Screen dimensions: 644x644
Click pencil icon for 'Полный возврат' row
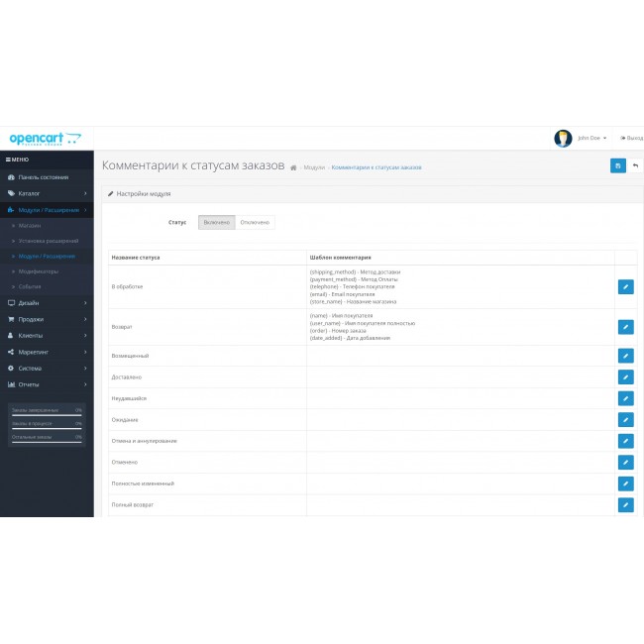pyautogui.click(x=624, y=504)
